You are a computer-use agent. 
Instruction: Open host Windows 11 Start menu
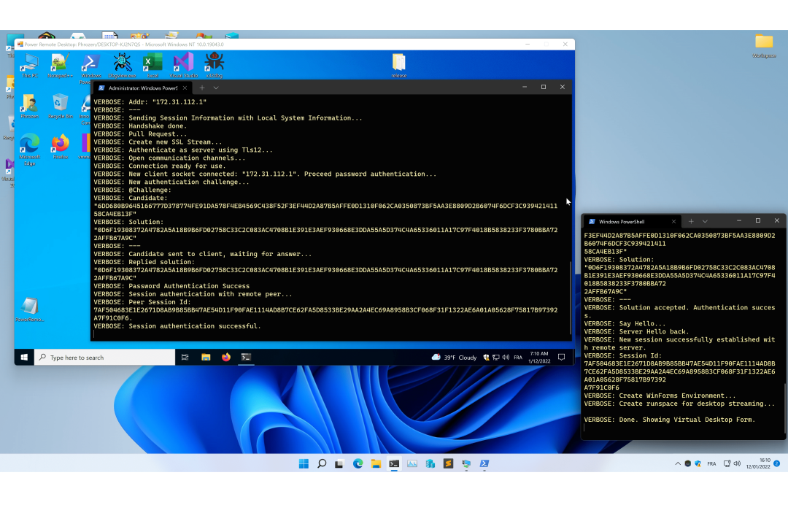[304, 463]
